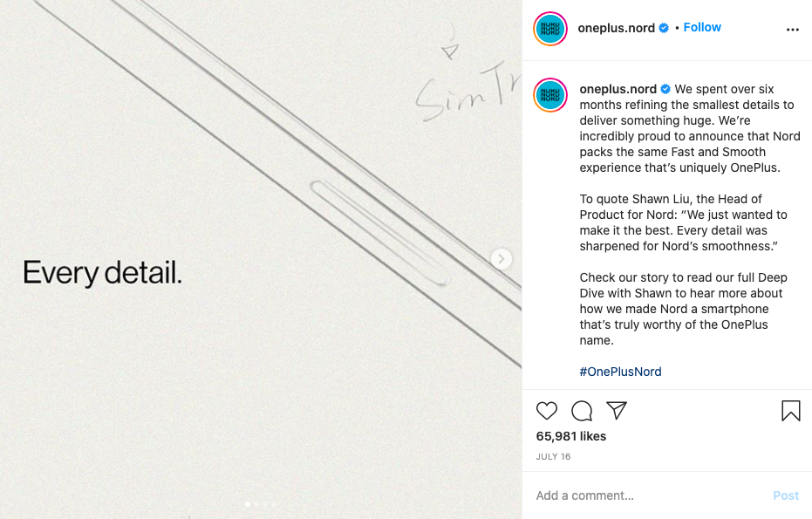Click the oneplus.nord profile picture in header

coord(550,29)
